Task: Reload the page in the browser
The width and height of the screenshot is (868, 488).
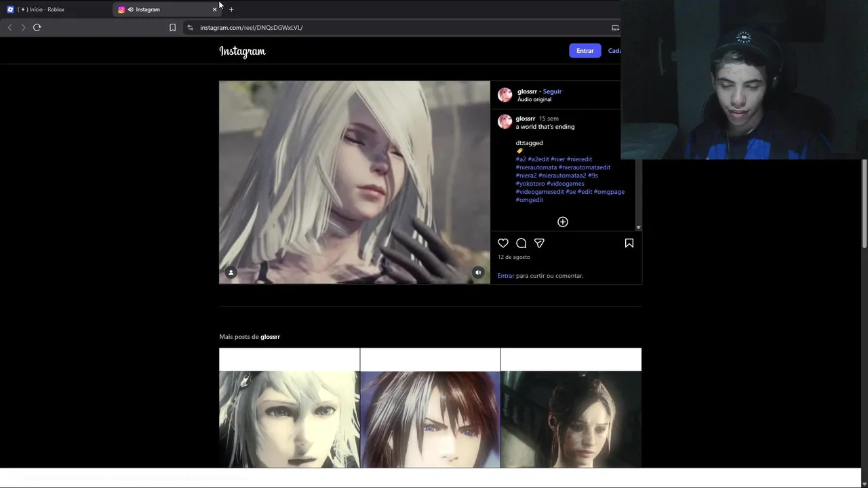Action: (37, 28)
